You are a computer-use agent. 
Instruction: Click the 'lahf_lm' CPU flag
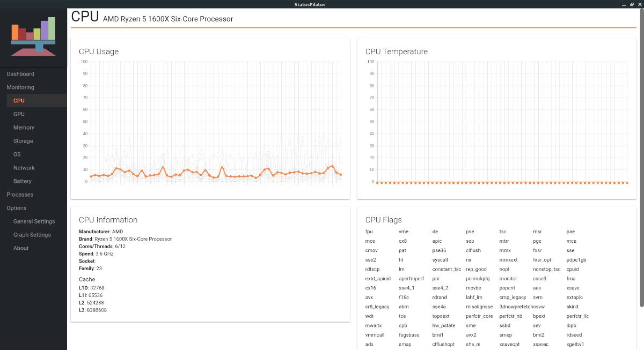[474, 297]
